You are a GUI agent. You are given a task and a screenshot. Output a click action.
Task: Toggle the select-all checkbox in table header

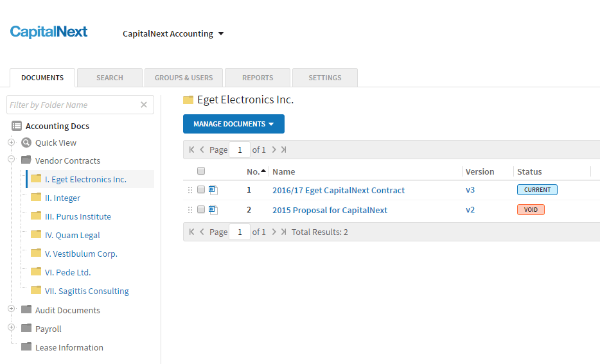201,171
